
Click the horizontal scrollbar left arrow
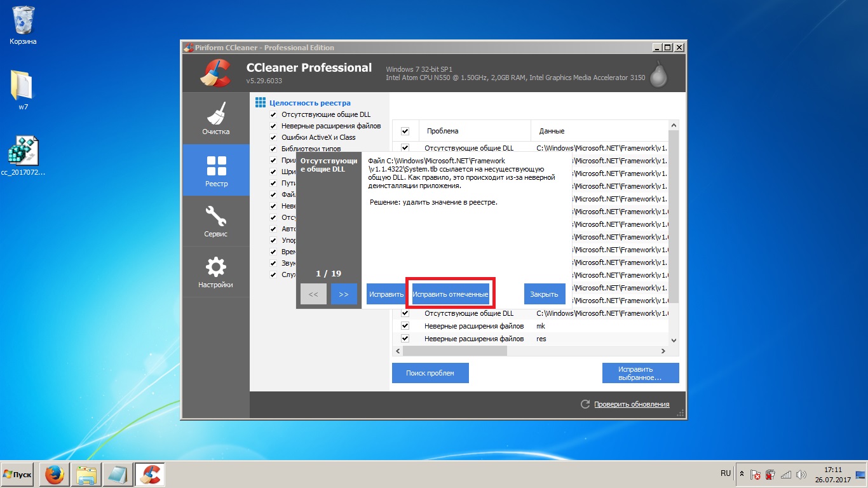tap(398, 351)
